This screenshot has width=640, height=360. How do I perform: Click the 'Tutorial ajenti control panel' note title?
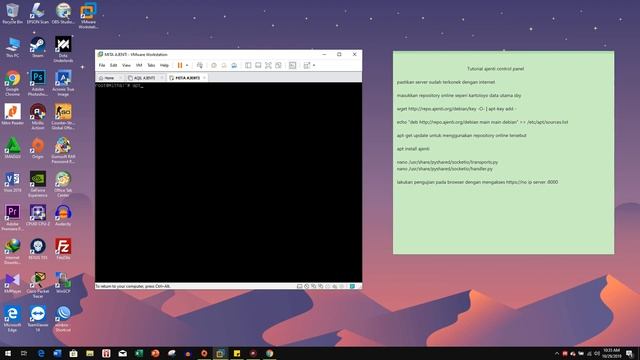coord(495,69)
